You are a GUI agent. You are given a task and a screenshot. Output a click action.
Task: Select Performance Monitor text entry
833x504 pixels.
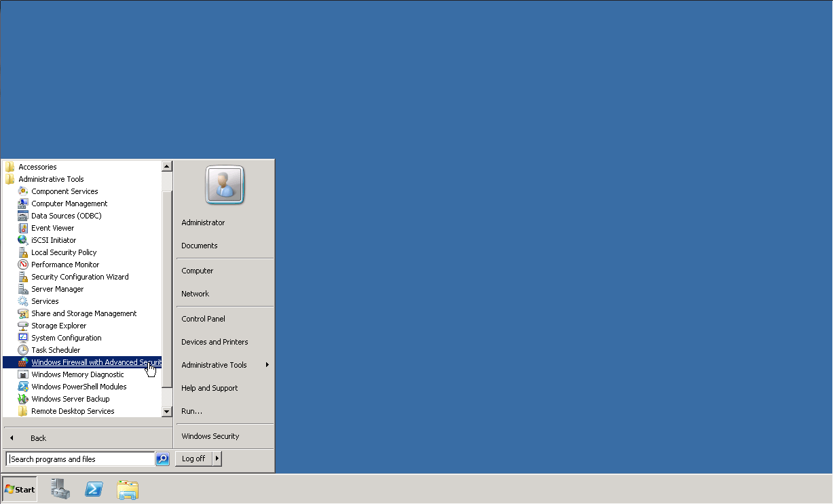65,265
